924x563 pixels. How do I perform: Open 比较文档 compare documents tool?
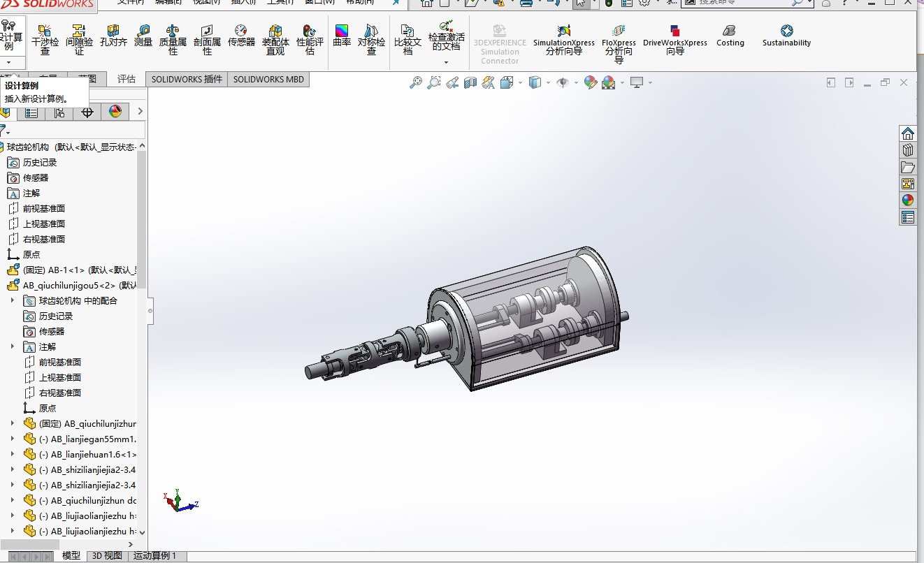(407, 39)
